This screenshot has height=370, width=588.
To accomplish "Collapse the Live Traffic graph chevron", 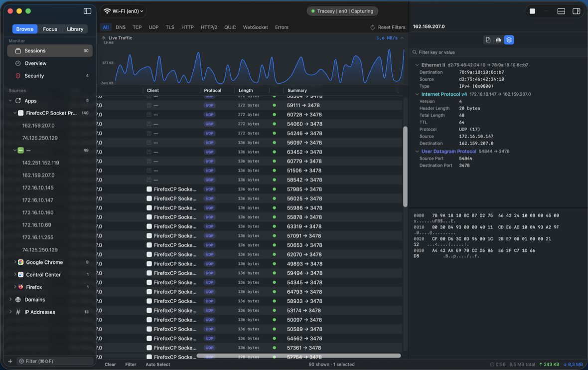I will [402, 38].
